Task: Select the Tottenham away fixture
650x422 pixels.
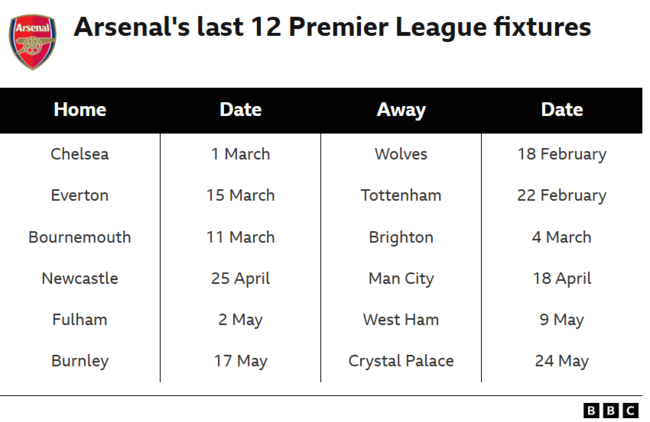Action: [x=401, y=195]
